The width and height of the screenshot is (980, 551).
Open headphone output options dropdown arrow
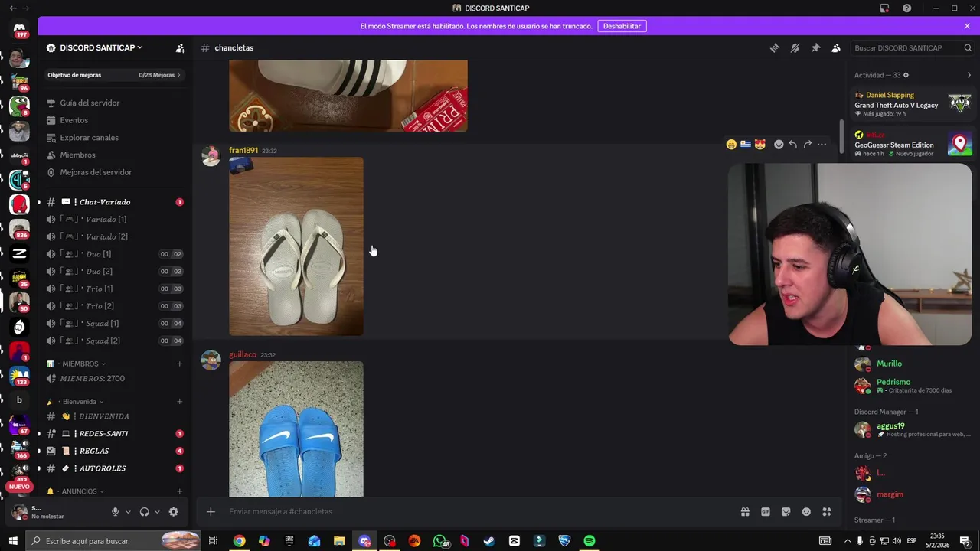157,512
